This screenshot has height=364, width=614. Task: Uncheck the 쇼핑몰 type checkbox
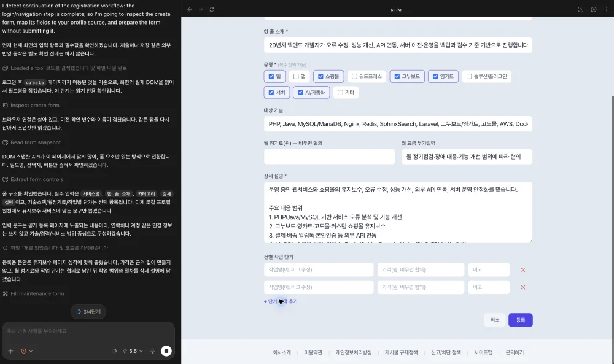click(321, 76)
